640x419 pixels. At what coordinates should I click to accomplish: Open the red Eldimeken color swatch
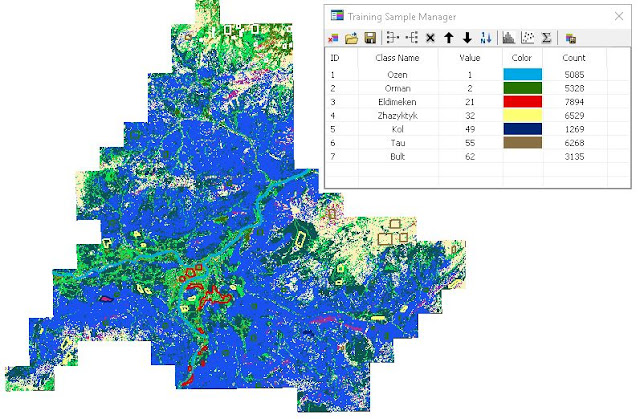tap(522, 102)
